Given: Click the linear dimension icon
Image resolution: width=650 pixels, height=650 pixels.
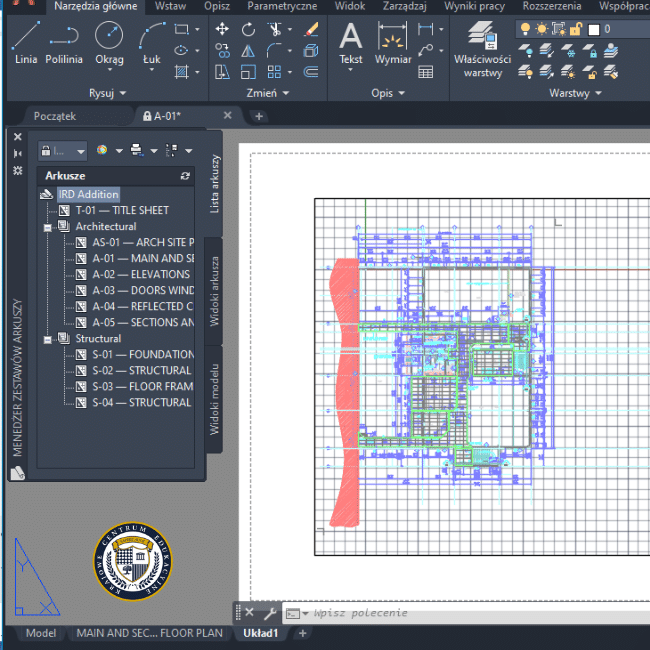Looking at the screenshot, I should pyautogui.click(x=425, y=29).
